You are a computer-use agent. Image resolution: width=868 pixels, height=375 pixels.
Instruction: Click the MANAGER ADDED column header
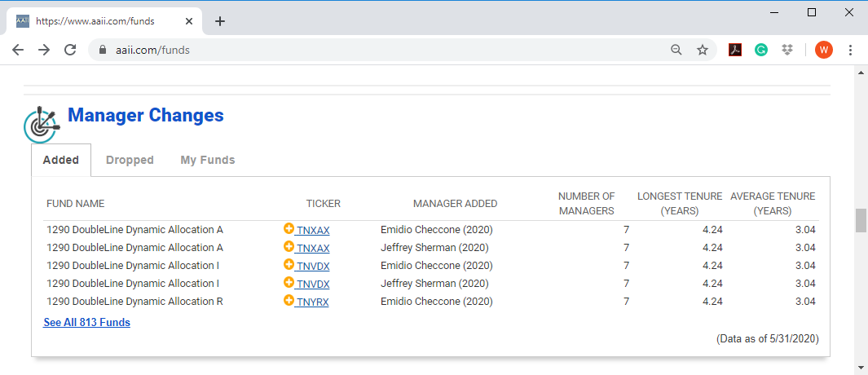pyautogui.click(x=455, y=203)
